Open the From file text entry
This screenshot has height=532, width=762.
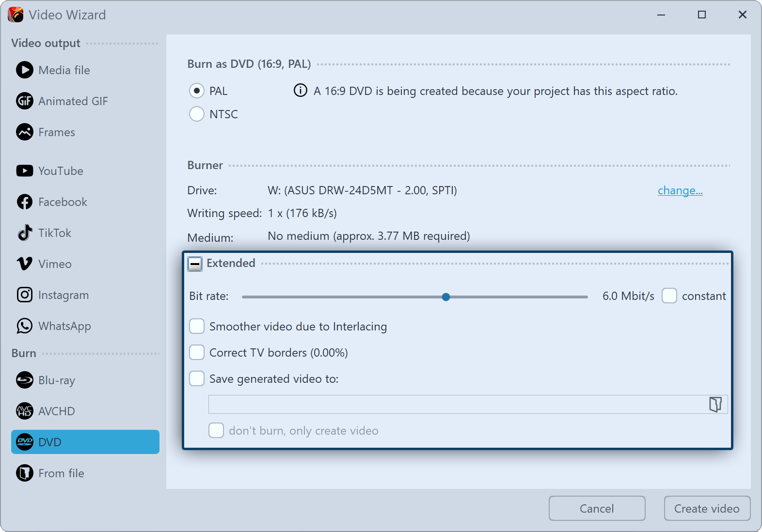pos(62,473)
